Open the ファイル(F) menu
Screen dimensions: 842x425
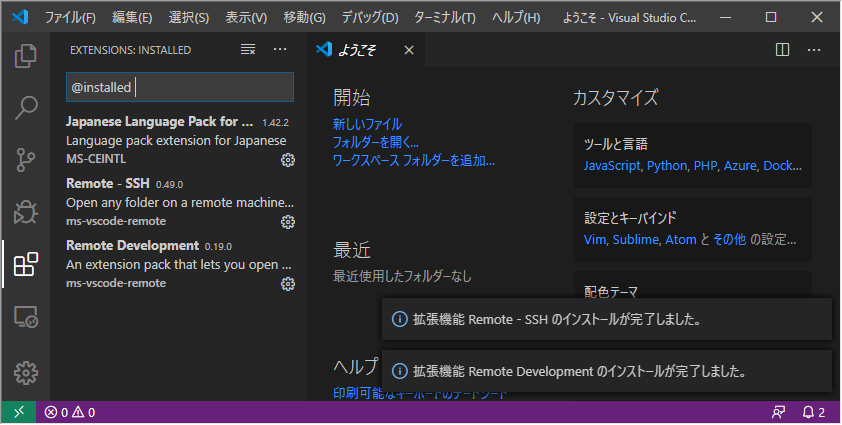70,18
